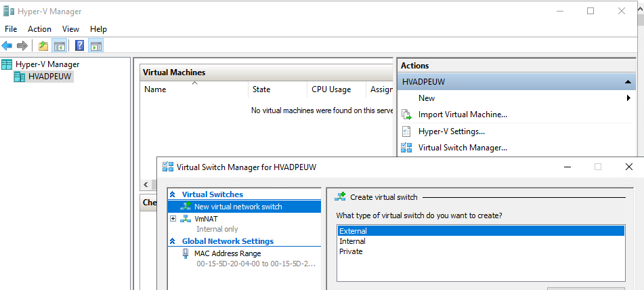This screenshot has height=290, width=644.
Task: Click the Back arrow toolbar icon
Action: tap(7, 45)
